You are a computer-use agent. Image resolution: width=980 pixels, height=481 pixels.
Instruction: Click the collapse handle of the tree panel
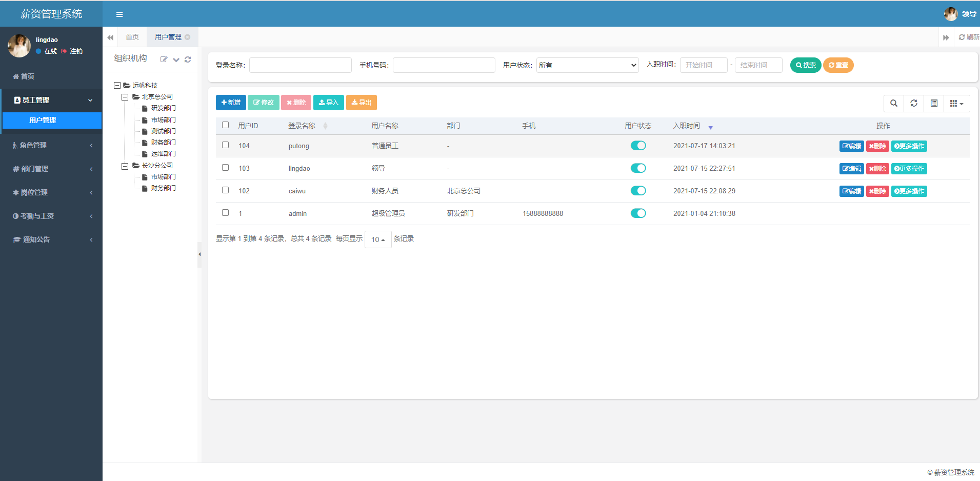coord(199,254)
